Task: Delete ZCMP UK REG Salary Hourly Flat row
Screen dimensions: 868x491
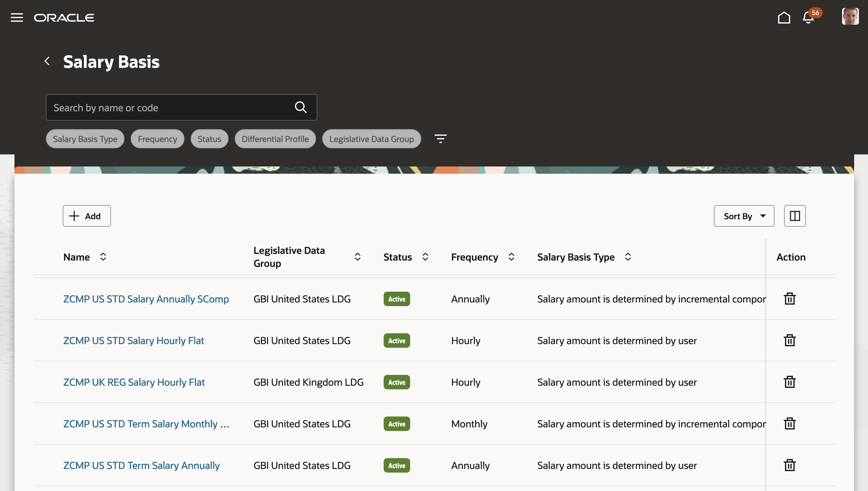Action: [789, 382]
